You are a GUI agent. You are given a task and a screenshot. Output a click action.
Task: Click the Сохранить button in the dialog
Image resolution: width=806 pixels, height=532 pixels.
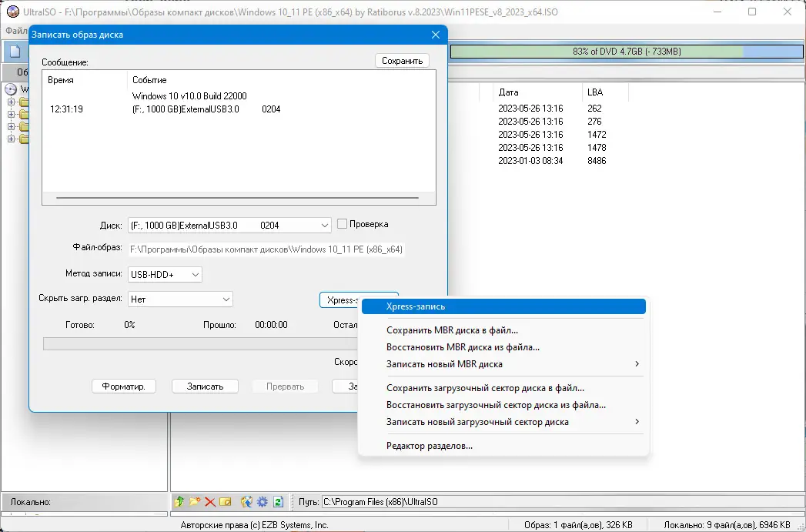401,60
